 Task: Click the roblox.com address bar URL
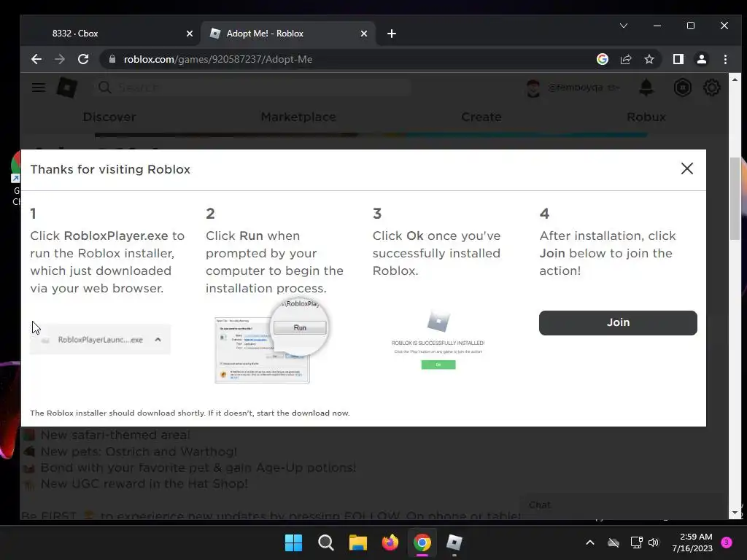pyautogui.click(x=217, y=60)
